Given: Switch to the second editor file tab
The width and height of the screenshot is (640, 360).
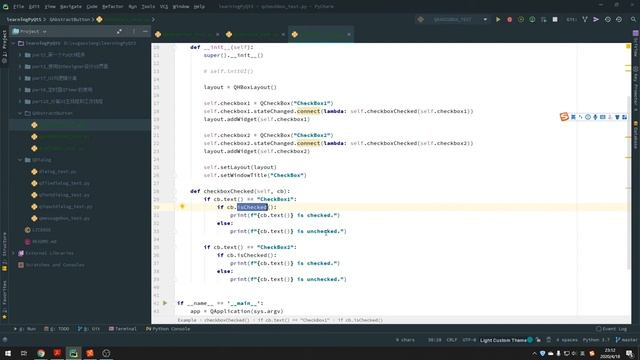Looking at the screenshot, I should click(254, 34).
